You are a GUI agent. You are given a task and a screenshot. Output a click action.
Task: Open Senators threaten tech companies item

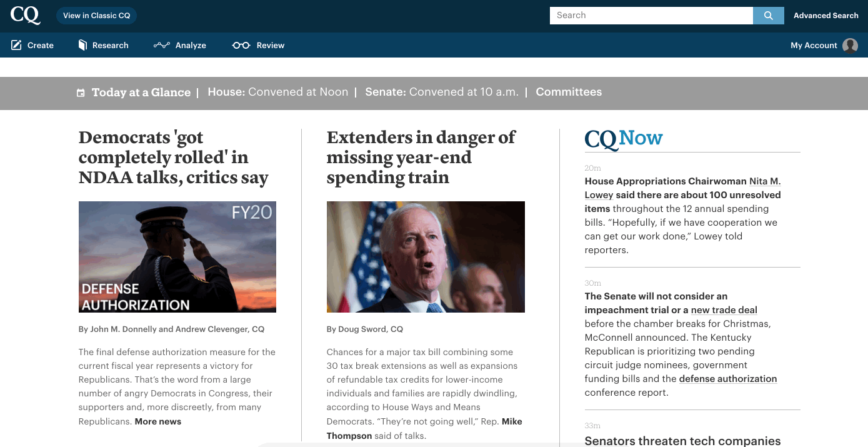click(x=682, y=441)
